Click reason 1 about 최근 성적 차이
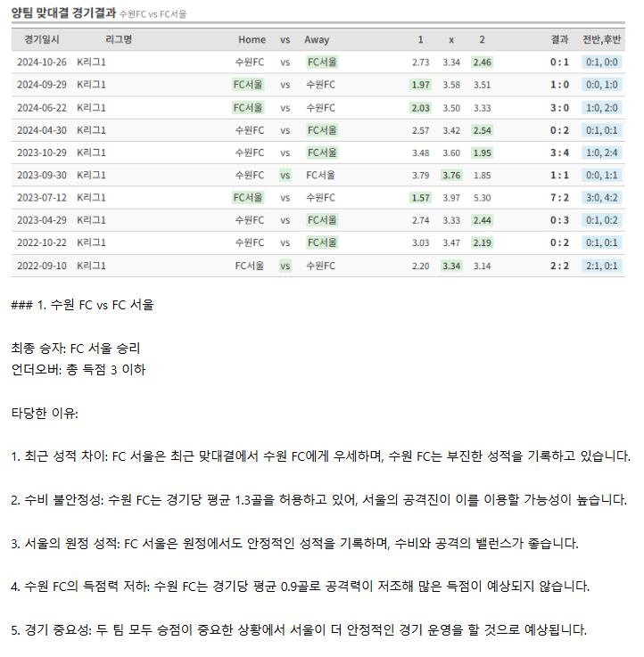 coord(321,456)
